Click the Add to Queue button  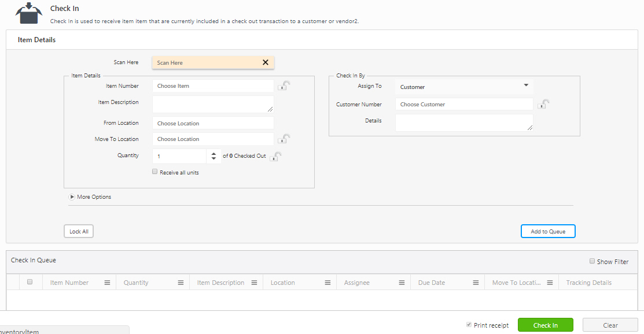547,231
